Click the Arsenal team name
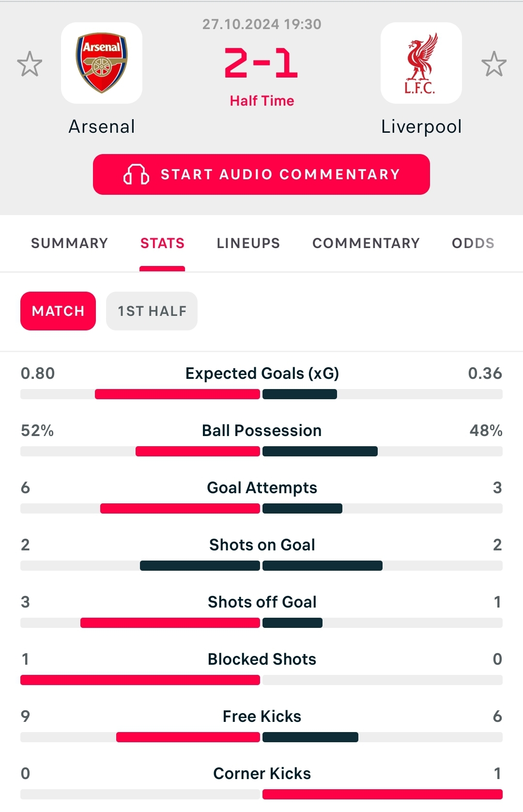Image resolution: width=523 pixels, height=812 pixels. click(x=102, y=127)
